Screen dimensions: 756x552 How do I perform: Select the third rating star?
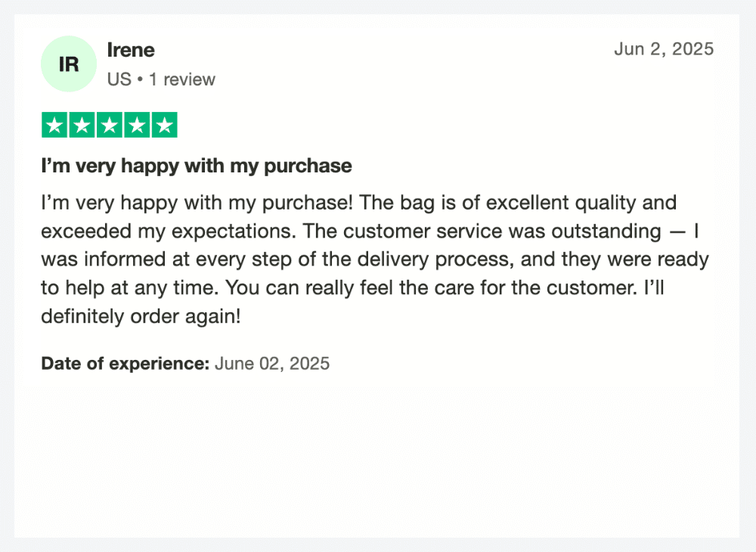(110, 125)
